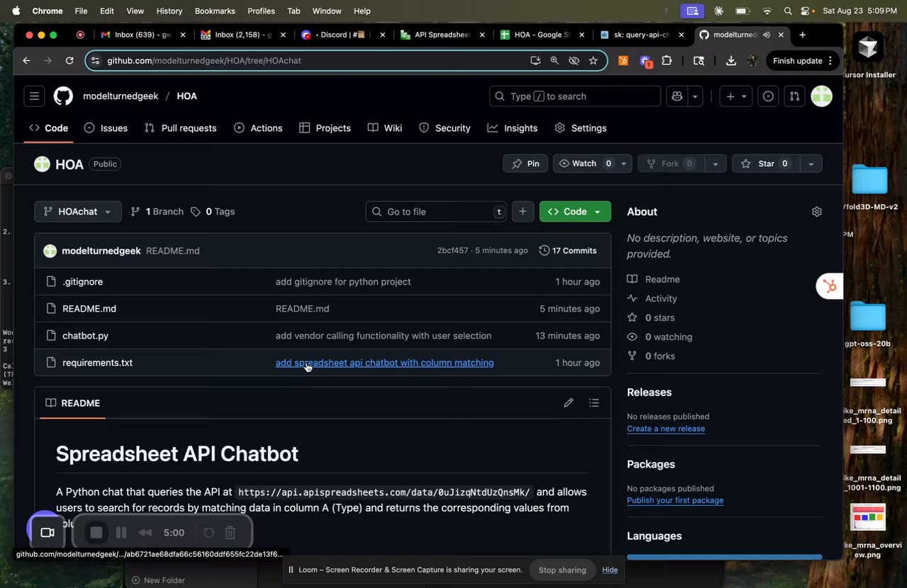Open repository Settings tab
Screen dimensions: 907x588
580,128
